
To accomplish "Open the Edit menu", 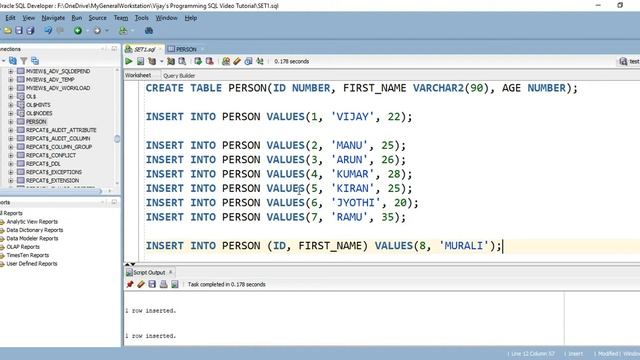I will 10,18.
